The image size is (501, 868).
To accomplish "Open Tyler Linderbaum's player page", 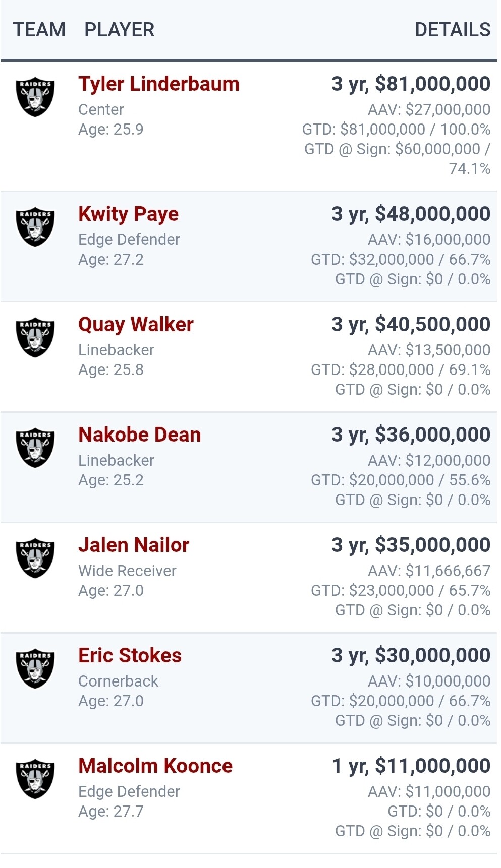I will click(158, 84).
